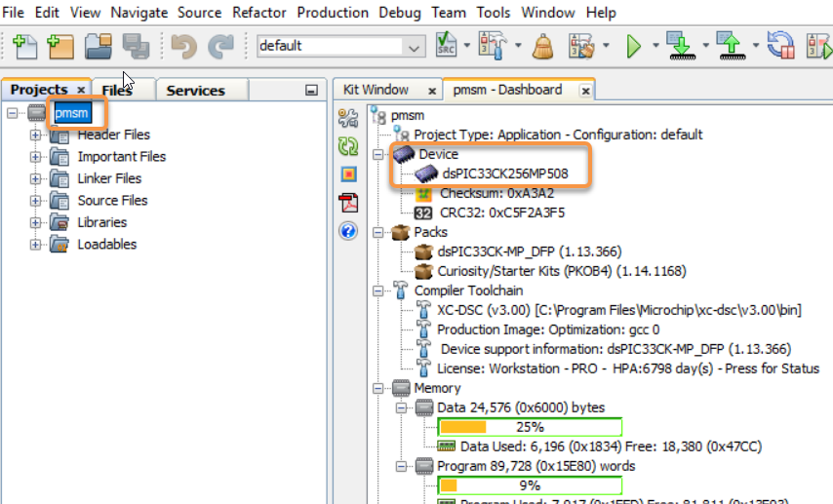Open the Build Project hammer dropdown arrow

(517, 46)
